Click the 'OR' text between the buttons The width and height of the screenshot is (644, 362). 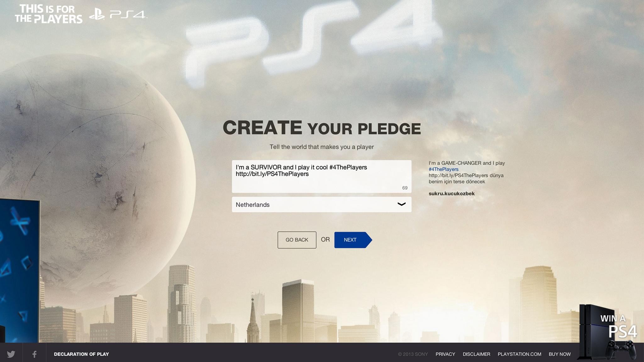tap(325, 239)
